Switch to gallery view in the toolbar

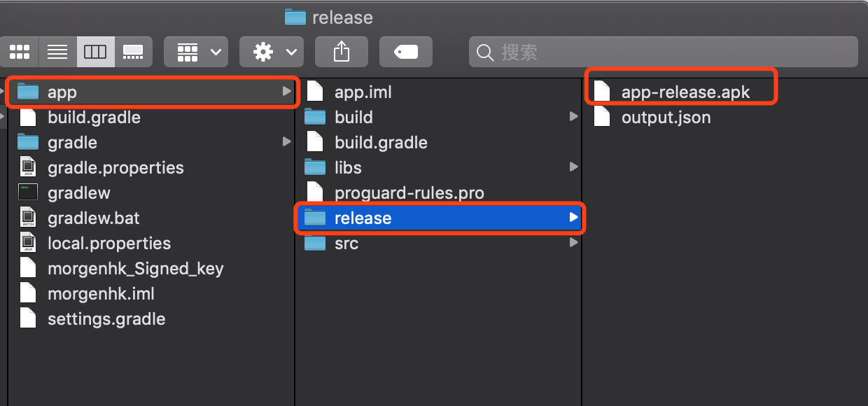[133, 52]
